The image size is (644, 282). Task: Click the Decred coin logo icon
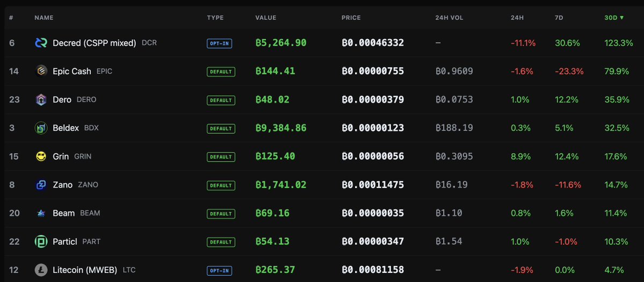(41, 42)
